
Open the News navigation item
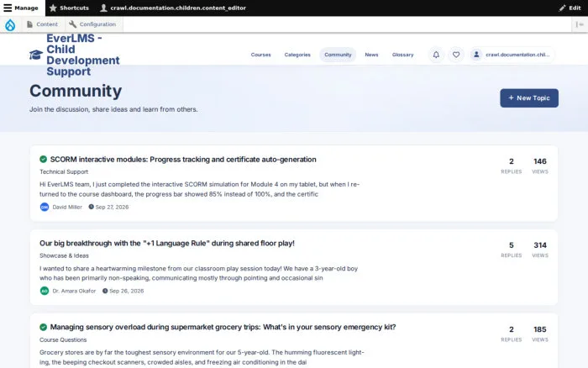(371, 55)
